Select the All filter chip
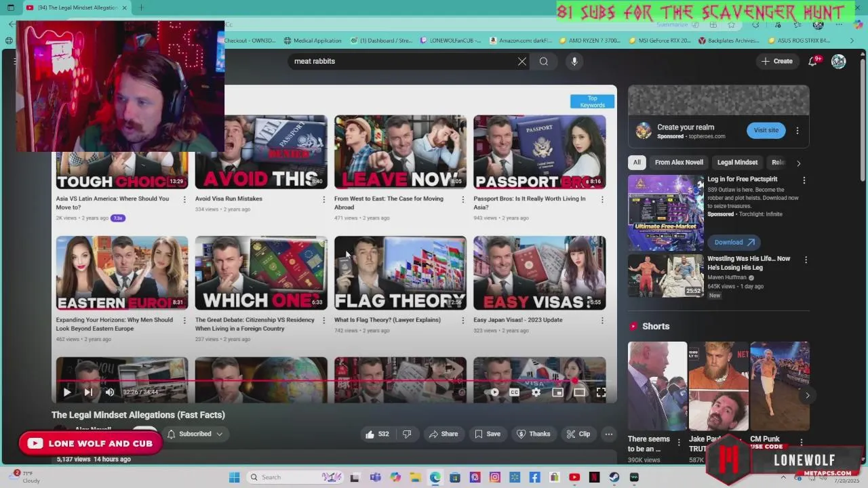This screenshot has height=488, width=868. (x=637, y=163)
